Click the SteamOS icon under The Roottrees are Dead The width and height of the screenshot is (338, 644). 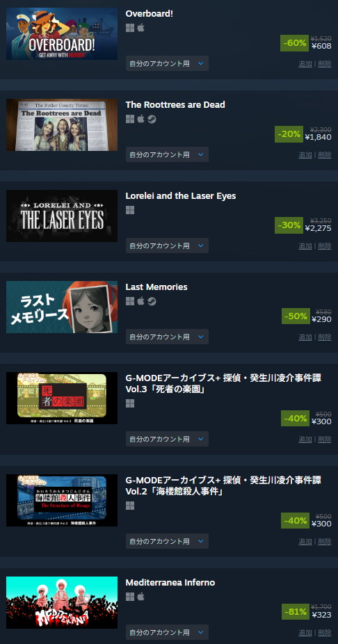[152, 119]
